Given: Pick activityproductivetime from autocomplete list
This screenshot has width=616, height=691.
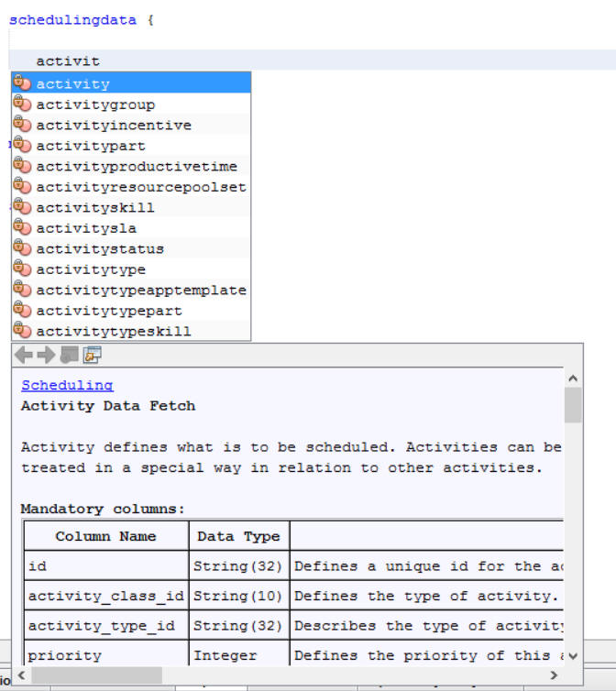Looking at the screenshot, I should point(137,166).
